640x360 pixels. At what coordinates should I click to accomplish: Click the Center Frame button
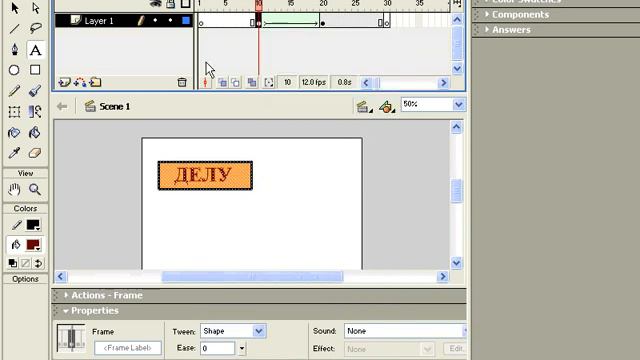pyautogui.click(x=205, y=82)
